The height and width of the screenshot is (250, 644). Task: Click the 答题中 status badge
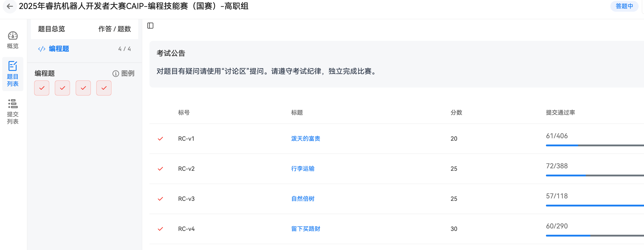[x=624, y=6]
